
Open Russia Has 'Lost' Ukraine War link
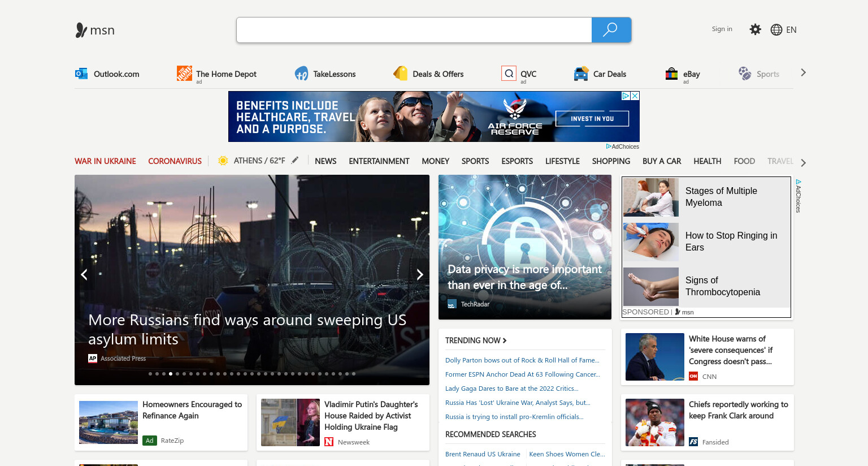click(518, 403)
